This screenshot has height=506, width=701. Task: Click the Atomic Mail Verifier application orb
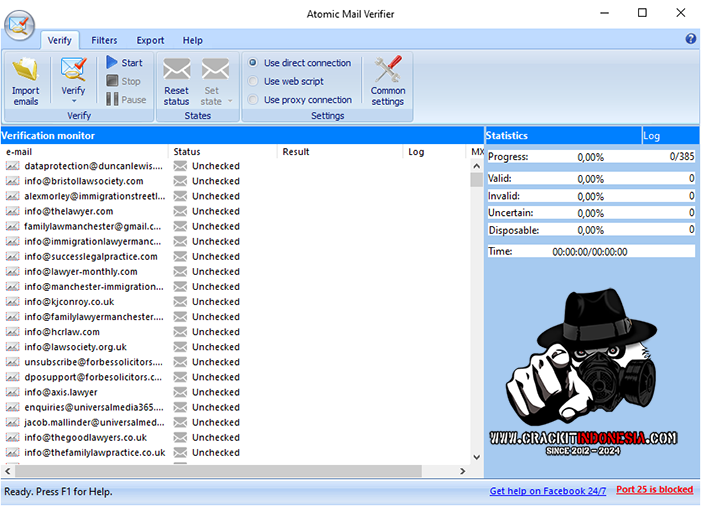pyautogui.click(x=18, y=23)
